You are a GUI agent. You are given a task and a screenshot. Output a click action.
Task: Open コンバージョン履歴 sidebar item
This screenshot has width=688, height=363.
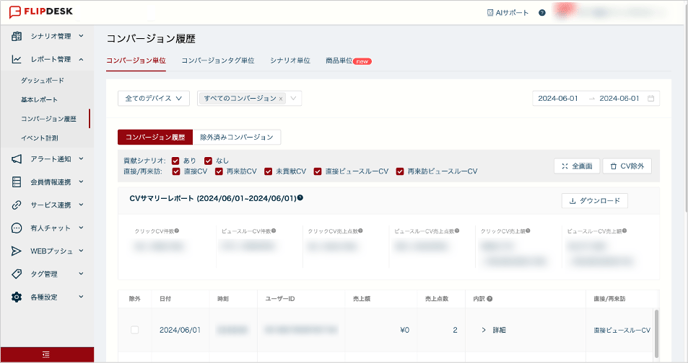click(49, 119)
